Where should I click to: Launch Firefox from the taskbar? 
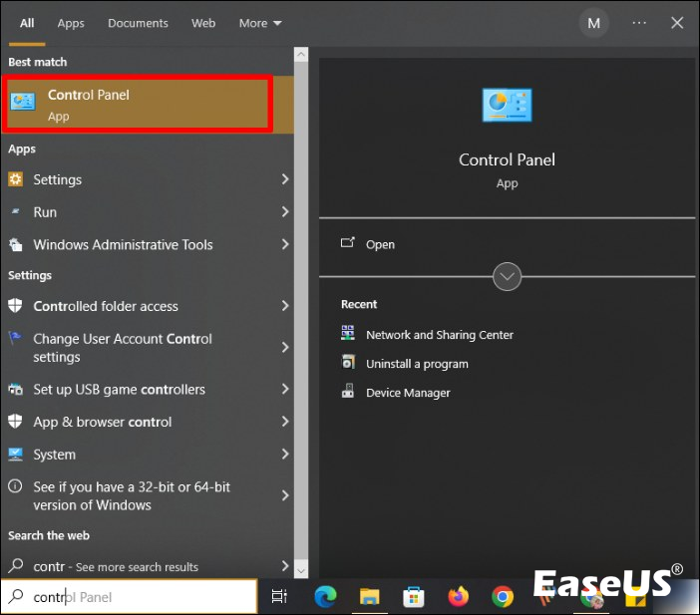coord(459,596)
